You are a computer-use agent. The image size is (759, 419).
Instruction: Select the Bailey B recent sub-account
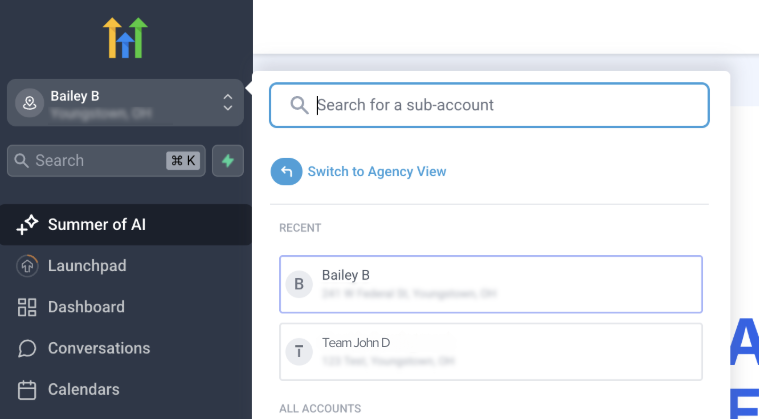click(491, 284)
